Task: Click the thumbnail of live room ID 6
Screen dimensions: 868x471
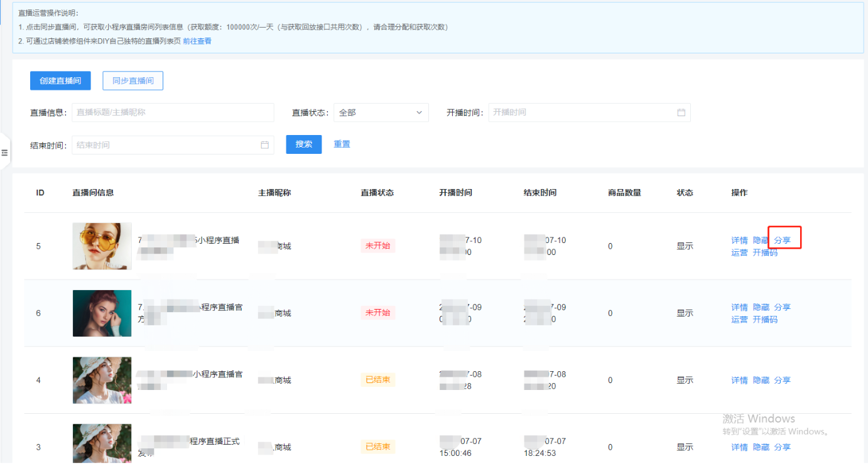Action: (x=102, y=313)
